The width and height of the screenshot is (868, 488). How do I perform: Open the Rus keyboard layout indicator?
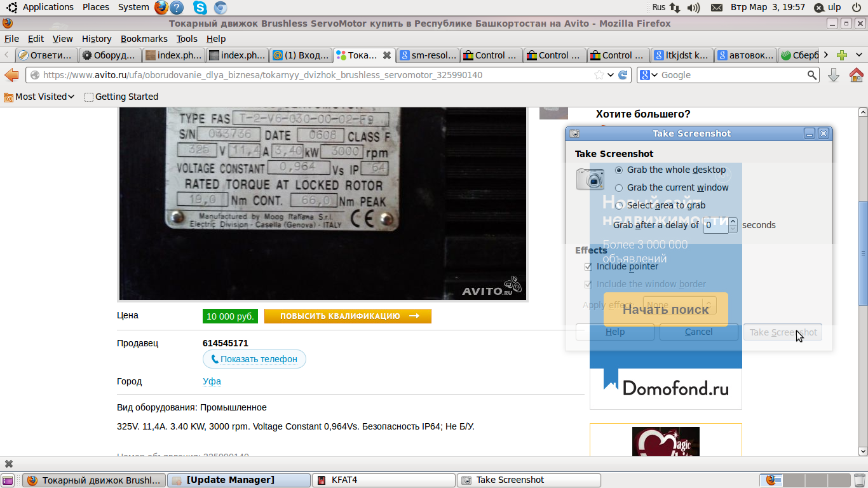(x=659, y=8)
